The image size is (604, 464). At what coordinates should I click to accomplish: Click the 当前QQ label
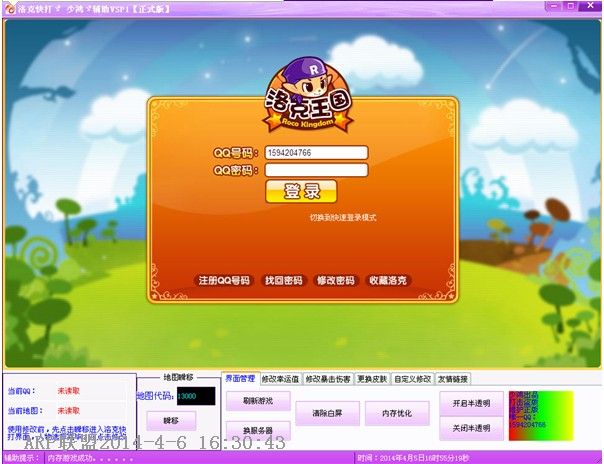[x=22, y=391]
